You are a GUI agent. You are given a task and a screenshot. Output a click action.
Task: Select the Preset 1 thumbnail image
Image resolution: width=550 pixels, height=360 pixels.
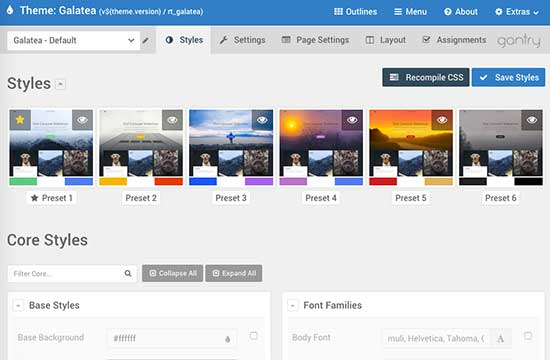[x=51, y=143]
